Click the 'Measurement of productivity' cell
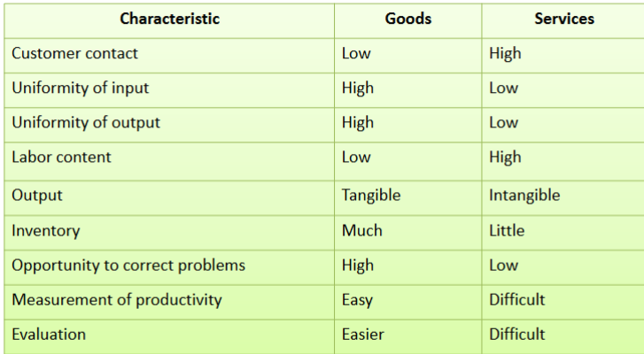This screenshot has width=644, height=354. (x=117, y=300)
